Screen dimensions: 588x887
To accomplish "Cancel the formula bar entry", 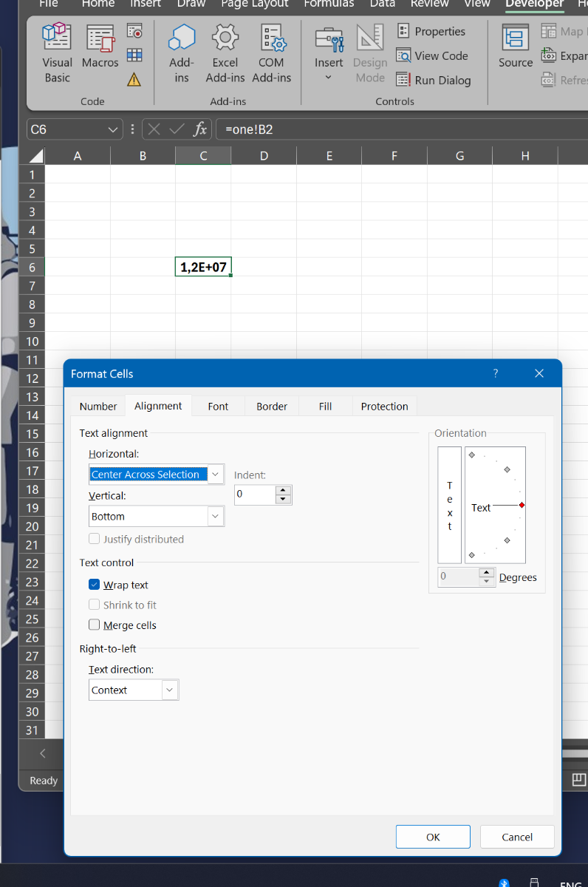I will pos(154,129).
